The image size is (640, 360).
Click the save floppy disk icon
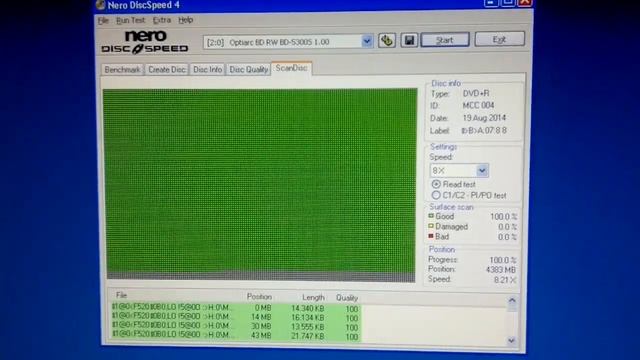[x=409, y=40]
